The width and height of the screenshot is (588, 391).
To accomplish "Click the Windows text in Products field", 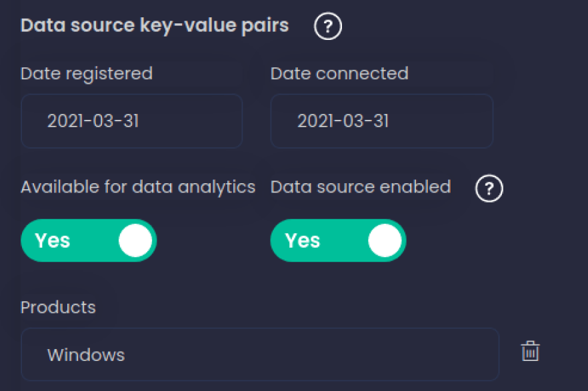I will [86, 354].
